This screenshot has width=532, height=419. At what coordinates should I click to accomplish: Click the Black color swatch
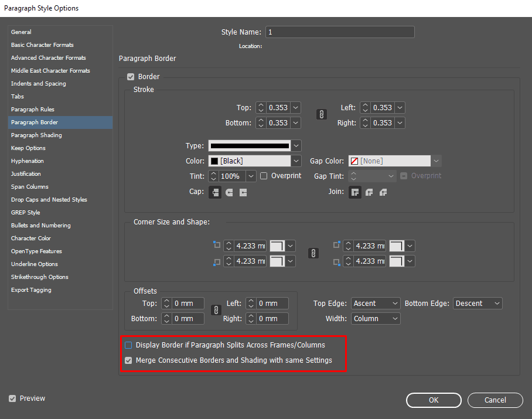tap(214, 161)
